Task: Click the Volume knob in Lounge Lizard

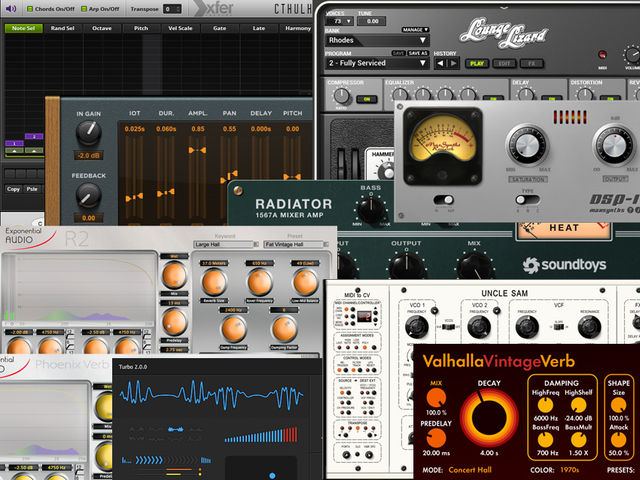Action: [x=632, y=54]
